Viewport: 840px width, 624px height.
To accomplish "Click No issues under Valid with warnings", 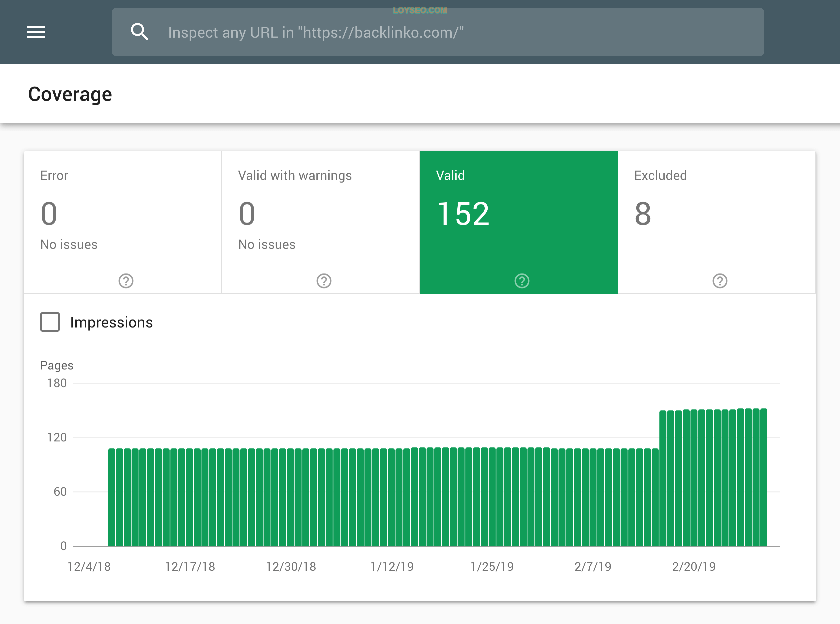I will 267,245.
